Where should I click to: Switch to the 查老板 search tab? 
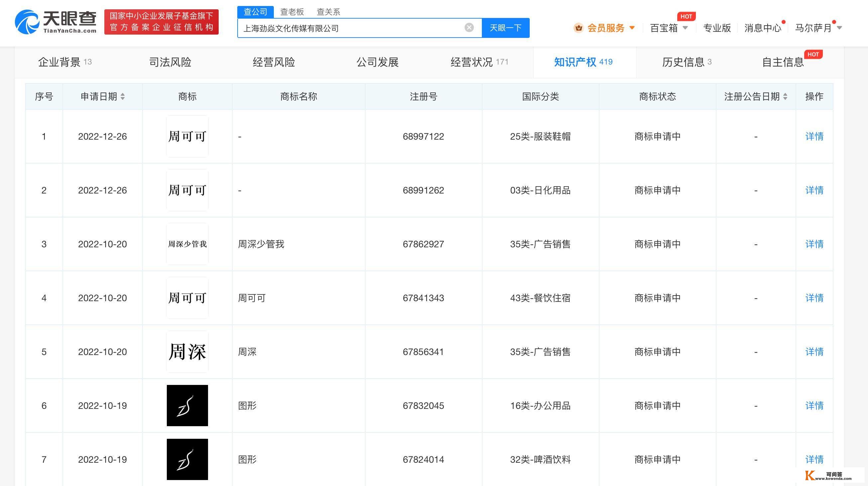pyautogui.click(x=292, y=12)
